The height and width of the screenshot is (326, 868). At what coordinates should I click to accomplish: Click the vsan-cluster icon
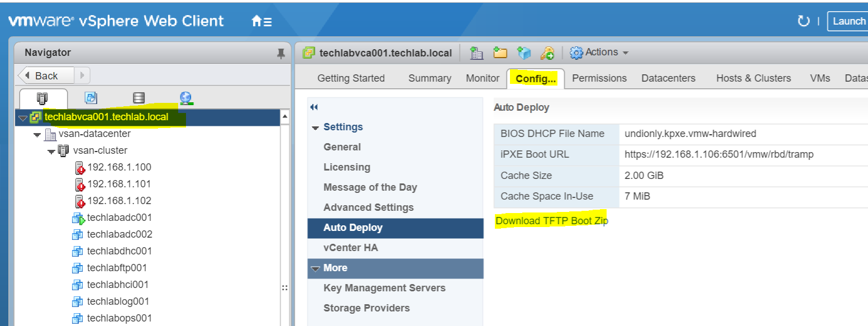(64, 150)
